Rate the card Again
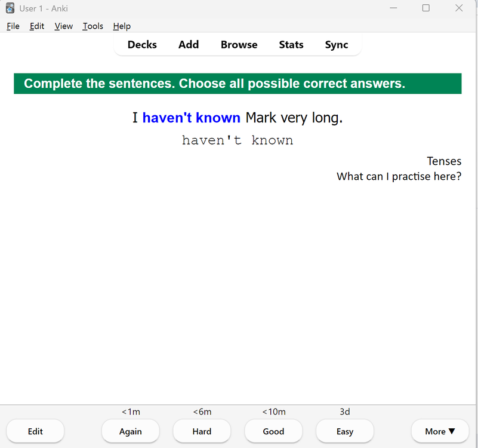 click(x=131, y=431)
